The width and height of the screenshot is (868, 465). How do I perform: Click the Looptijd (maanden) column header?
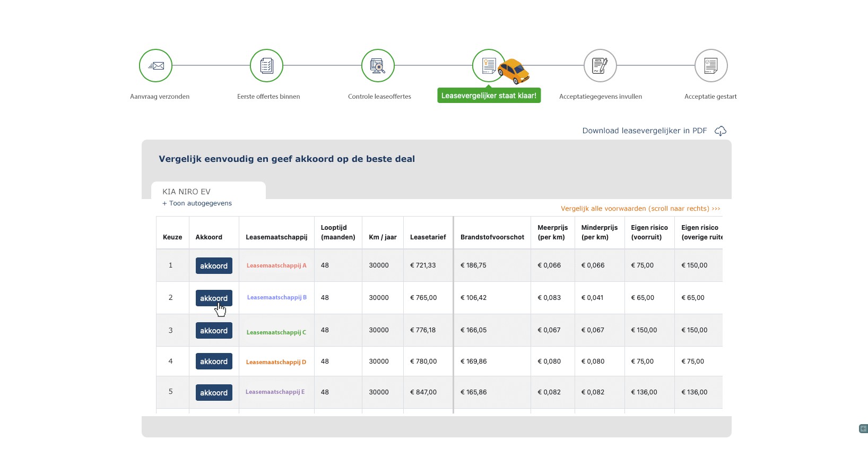point(338,232)
